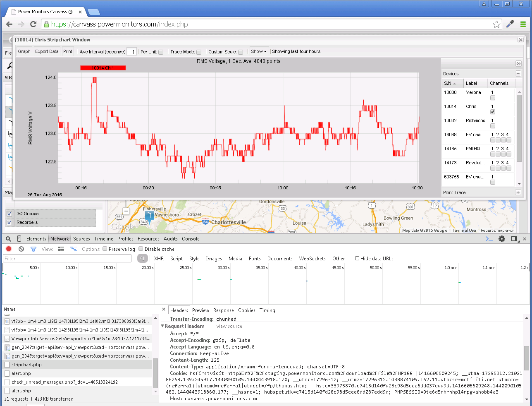This screenshot has height=406, width=532.
Task: Change DevTools dock position icon
Action: [513, 238]
